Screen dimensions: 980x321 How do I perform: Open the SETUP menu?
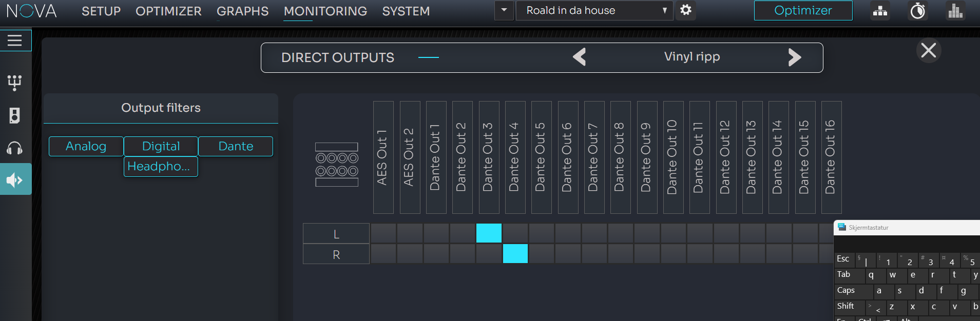[101, 11]
